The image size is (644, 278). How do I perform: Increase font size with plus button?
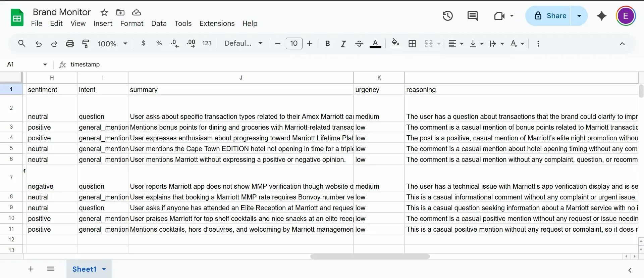coord(310,44)
